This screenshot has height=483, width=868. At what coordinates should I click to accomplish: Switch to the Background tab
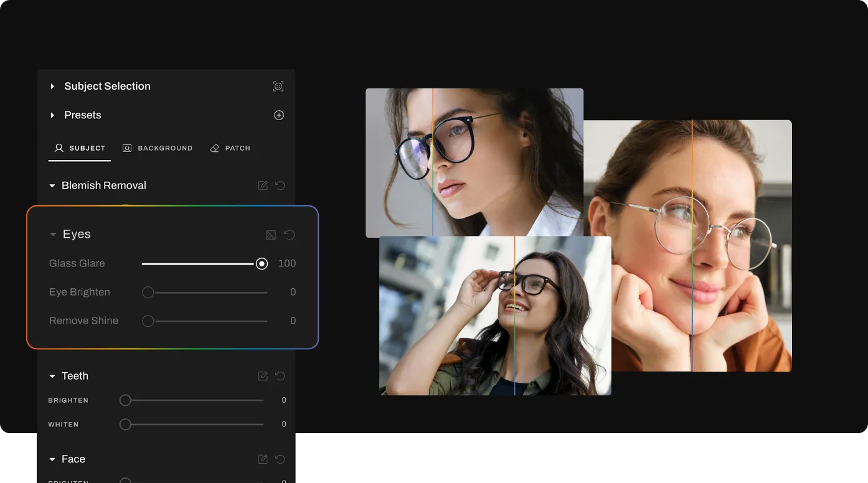pos(158,148)
